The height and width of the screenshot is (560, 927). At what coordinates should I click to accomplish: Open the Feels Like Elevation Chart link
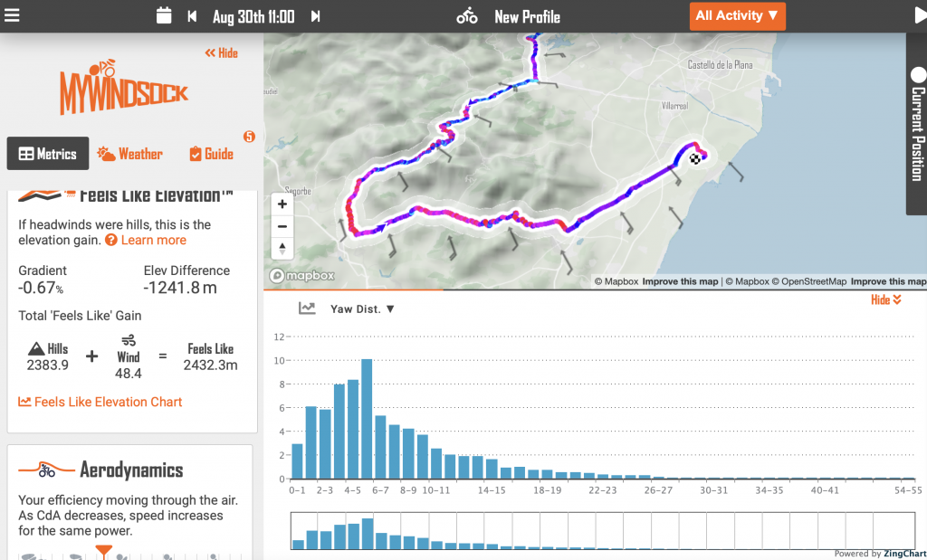point(100,402)
